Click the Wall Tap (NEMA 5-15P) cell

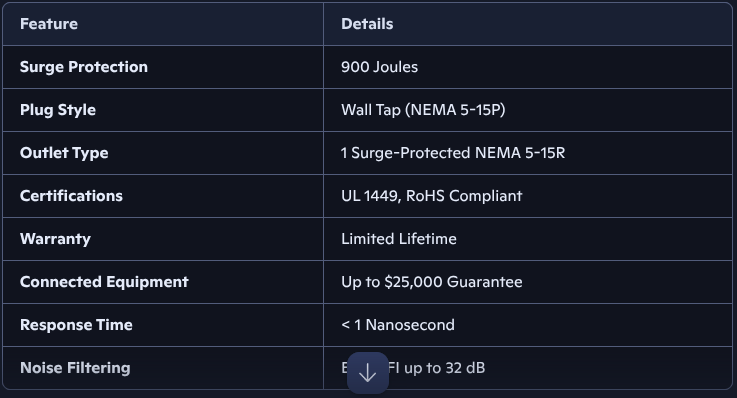point(528,110)
